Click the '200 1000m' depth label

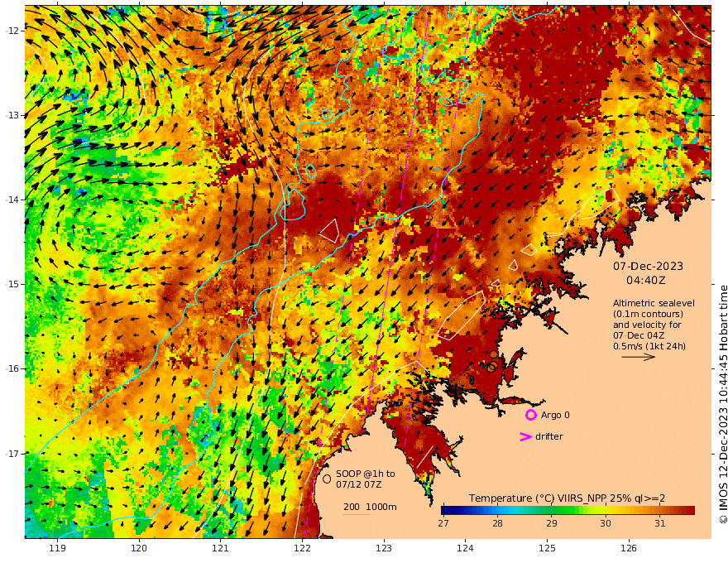click(370, 507)
